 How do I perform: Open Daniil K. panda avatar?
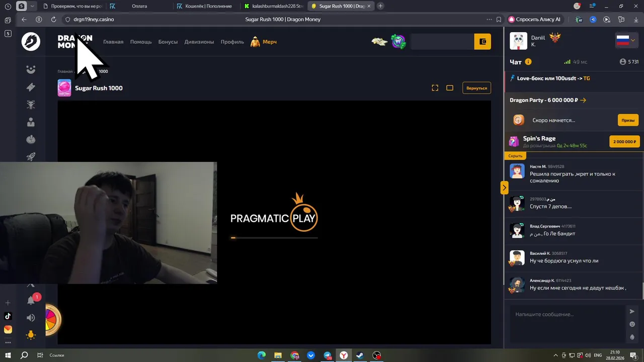tap(518, 41)
